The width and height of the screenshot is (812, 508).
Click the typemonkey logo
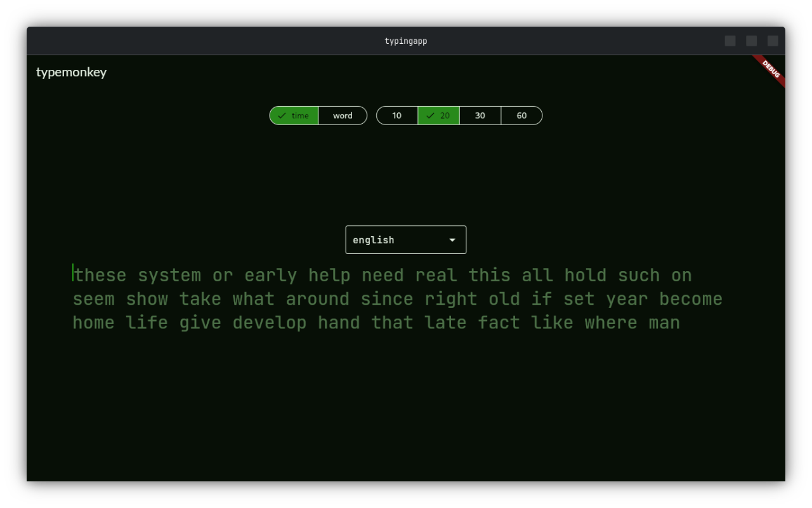71,72
